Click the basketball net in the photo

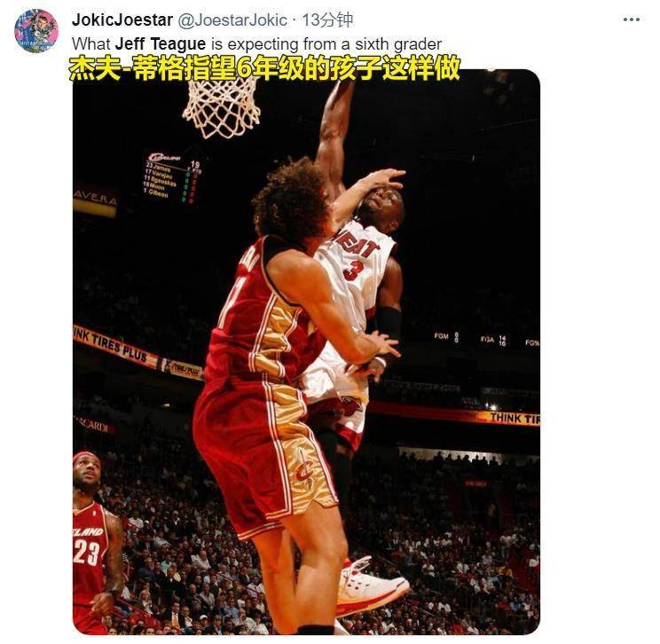(x=221, y=107)
